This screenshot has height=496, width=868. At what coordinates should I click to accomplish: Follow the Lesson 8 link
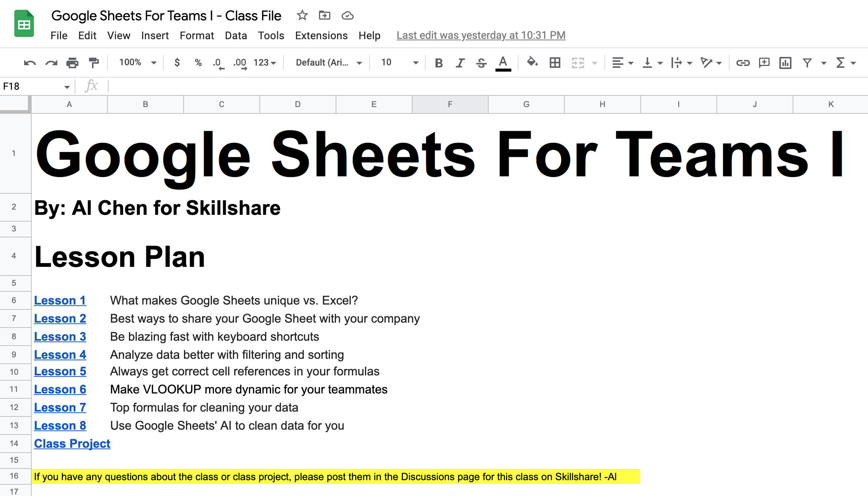click(60, 426)
